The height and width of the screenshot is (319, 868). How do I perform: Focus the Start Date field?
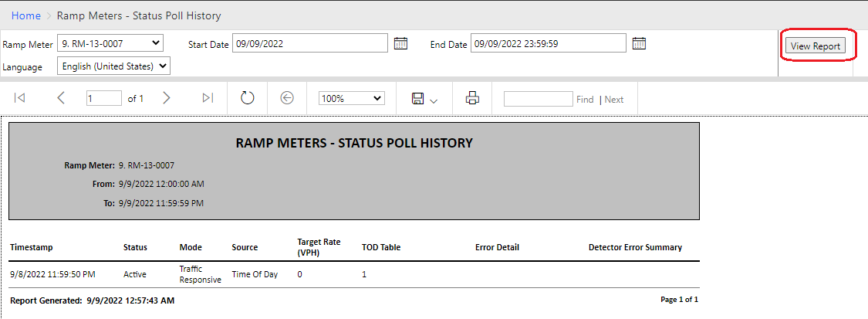tap(310, 44)
